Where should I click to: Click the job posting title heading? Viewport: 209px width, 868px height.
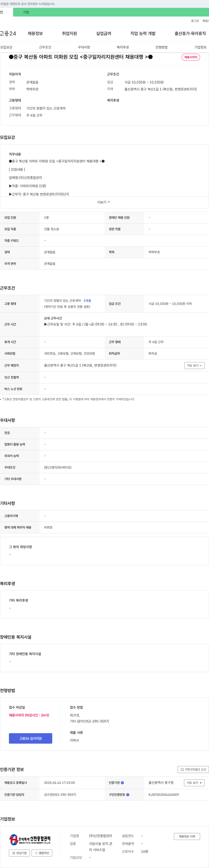81,57
